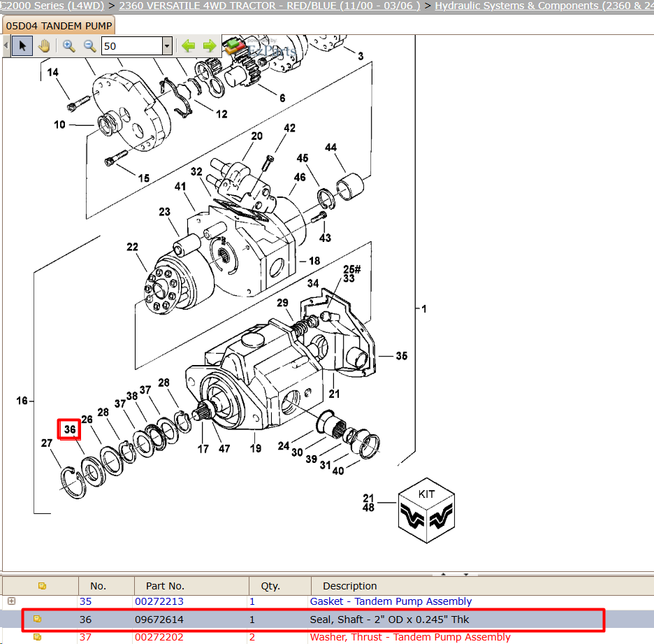This screenshot has width=654, height=644.
Task: Click the splitter up arrow above table
Action: tap(443, 574)
